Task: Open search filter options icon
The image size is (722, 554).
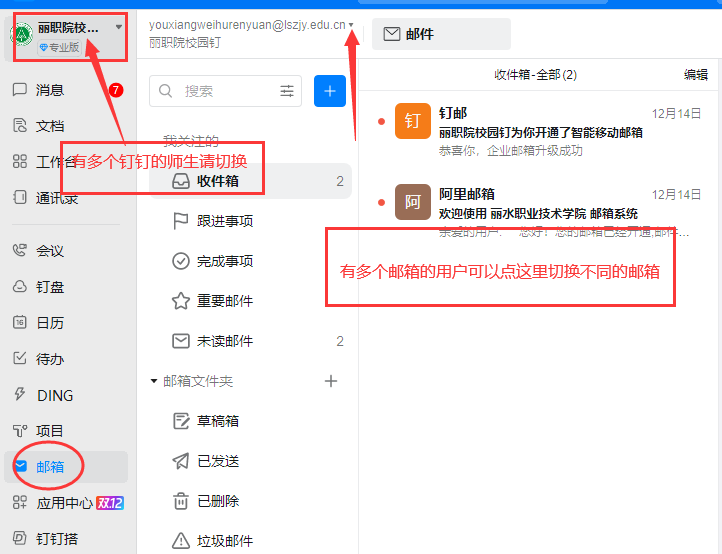Action: point(287,91)
